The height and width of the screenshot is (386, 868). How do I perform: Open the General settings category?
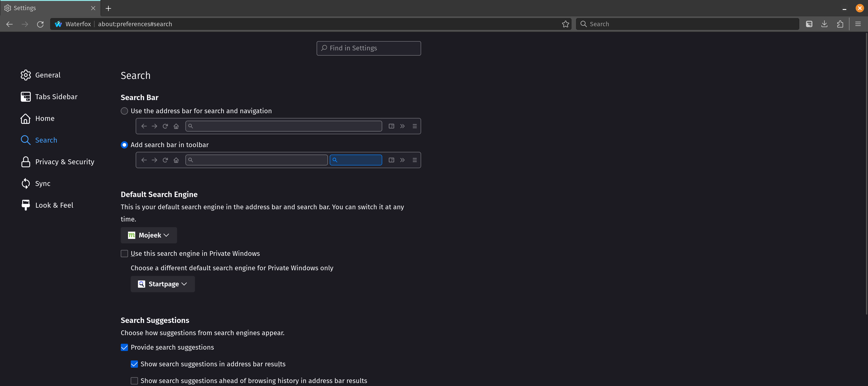48,75
